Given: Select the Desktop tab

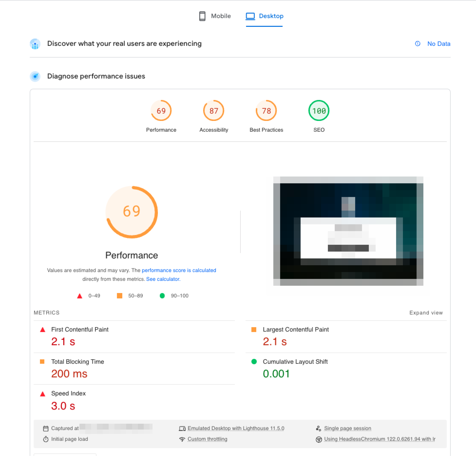Looking at the screenshot, I should click(265, 16).
